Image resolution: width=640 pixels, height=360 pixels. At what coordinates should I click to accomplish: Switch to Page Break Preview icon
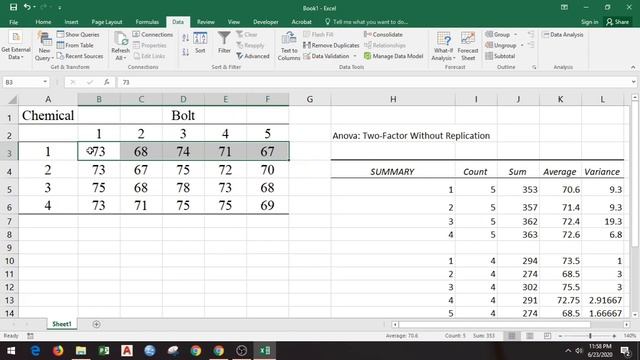[547, 336]
